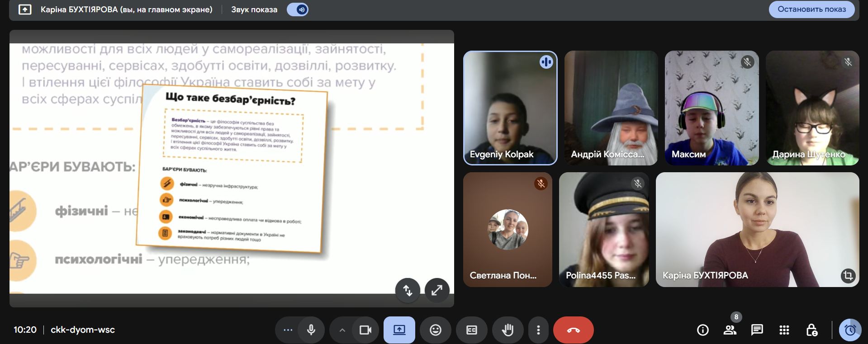Toggle the presentation audio switch
Image resolution: width=868 pixels, height=344 pixels.
(x=298, y=9)
